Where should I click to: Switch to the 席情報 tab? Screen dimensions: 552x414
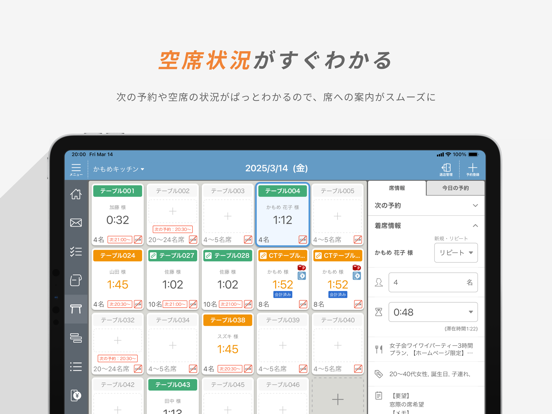397,188
